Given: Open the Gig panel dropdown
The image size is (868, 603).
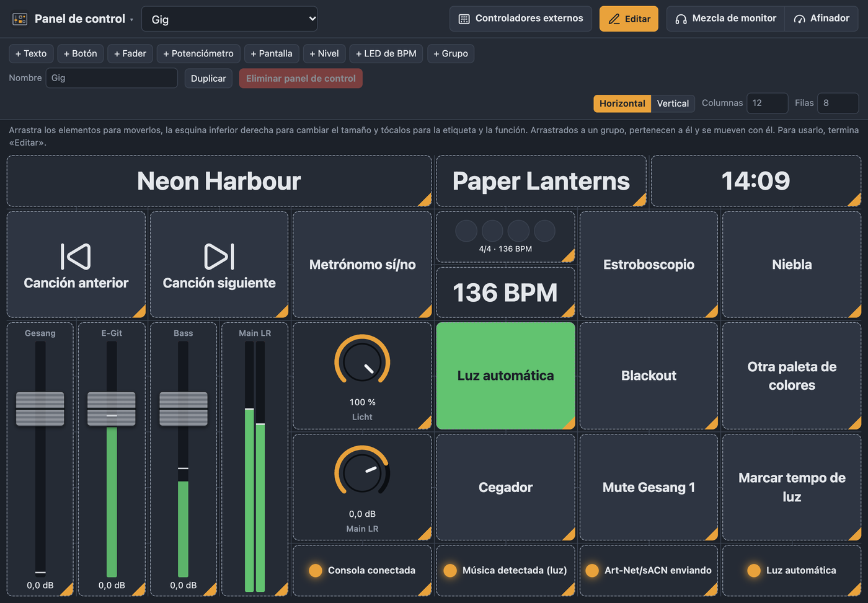Looking at the screenshot, I should [x=229, y=19].
